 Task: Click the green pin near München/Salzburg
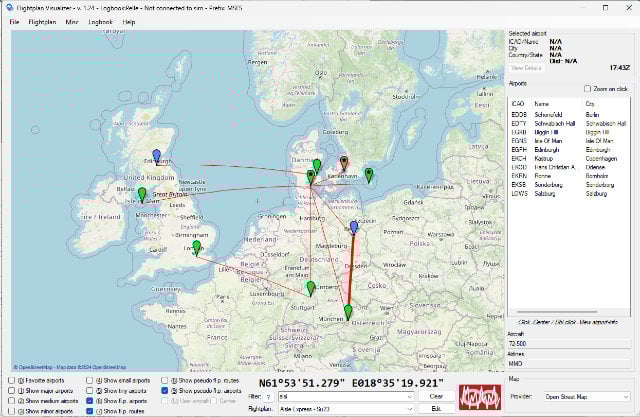point(348,312)
